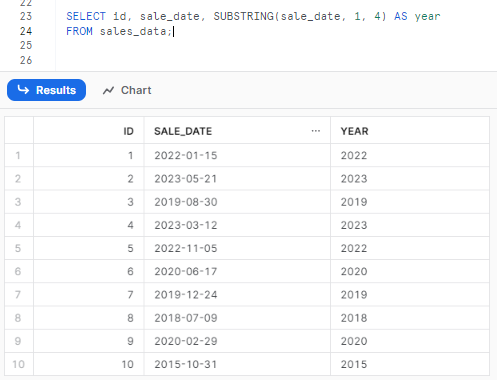Click editor line number 23

(x=26, y=16)
